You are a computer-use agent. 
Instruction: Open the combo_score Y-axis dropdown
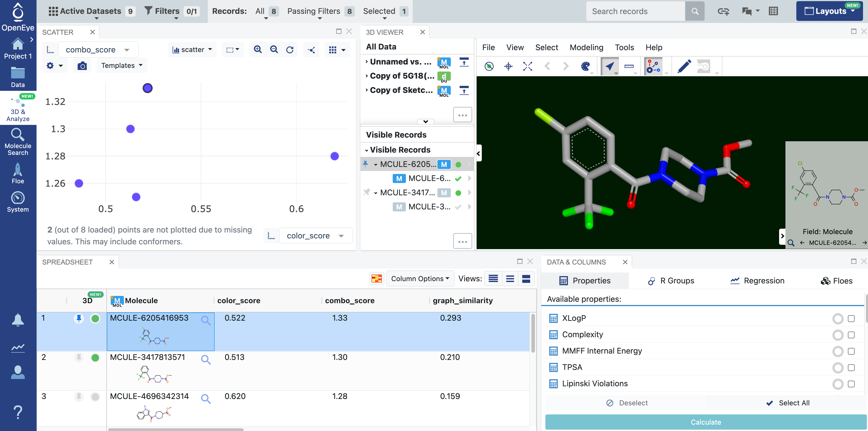98,50
